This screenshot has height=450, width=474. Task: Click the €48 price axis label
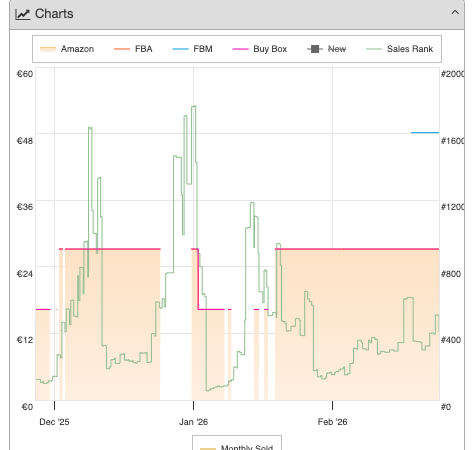(x=25, y=141)
